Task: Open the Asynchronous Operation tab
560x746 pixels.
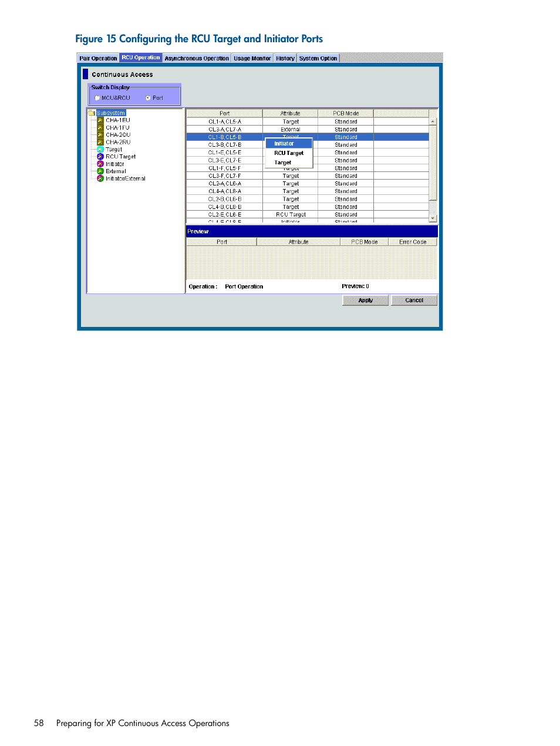Action: click(x=197, y=58)
